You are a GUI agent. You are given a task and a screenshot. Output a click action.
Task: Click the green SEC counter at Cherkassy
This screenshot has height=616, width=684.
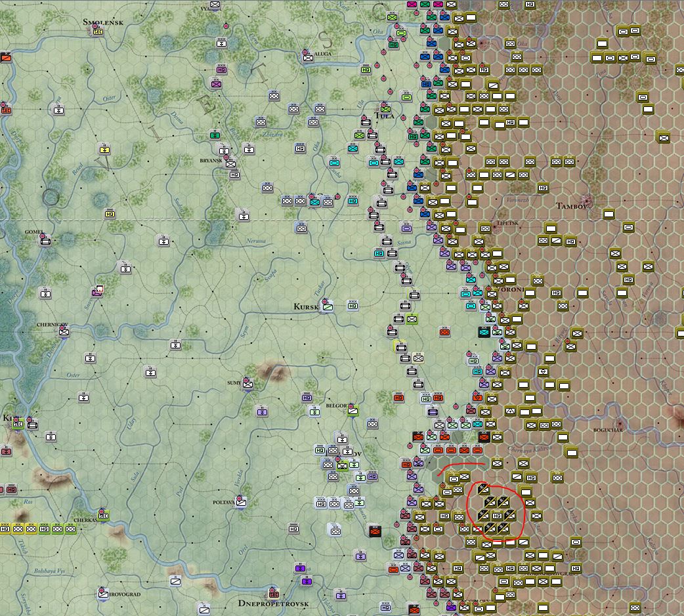tap(103, 515)
